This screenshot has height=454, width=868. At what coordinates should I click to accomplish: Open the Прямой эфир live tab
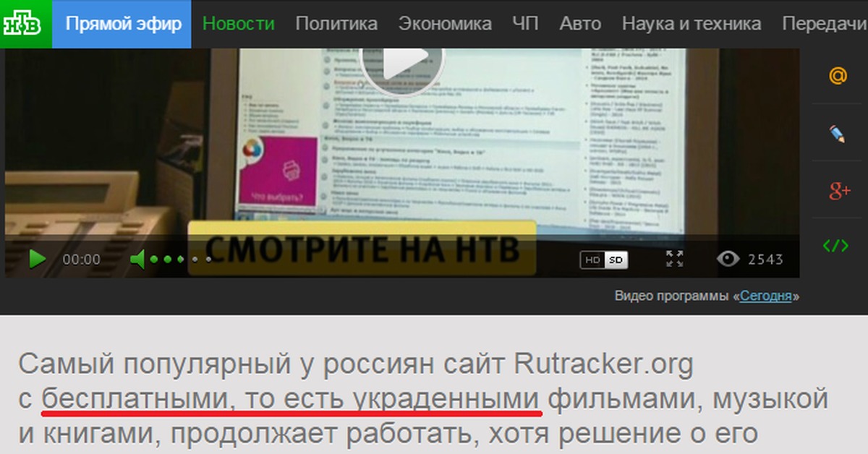[123, 24]
